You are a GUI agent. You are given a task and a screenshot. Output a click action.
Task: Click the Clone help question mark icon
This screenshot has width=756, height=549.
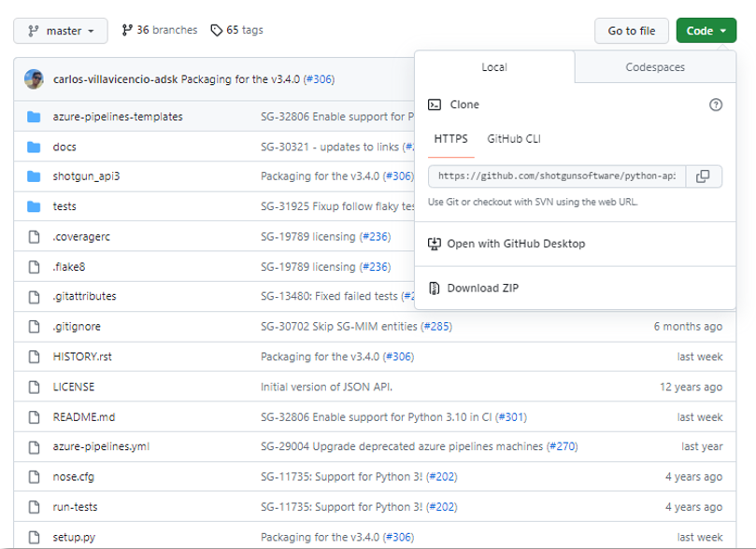716,105
